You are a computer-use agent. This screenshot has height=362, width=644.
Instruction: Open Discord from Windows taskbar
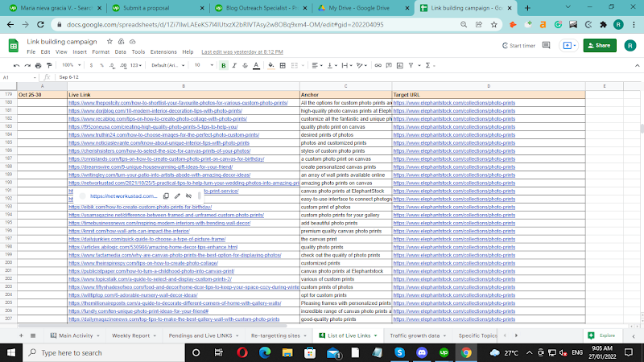[422, 352]
